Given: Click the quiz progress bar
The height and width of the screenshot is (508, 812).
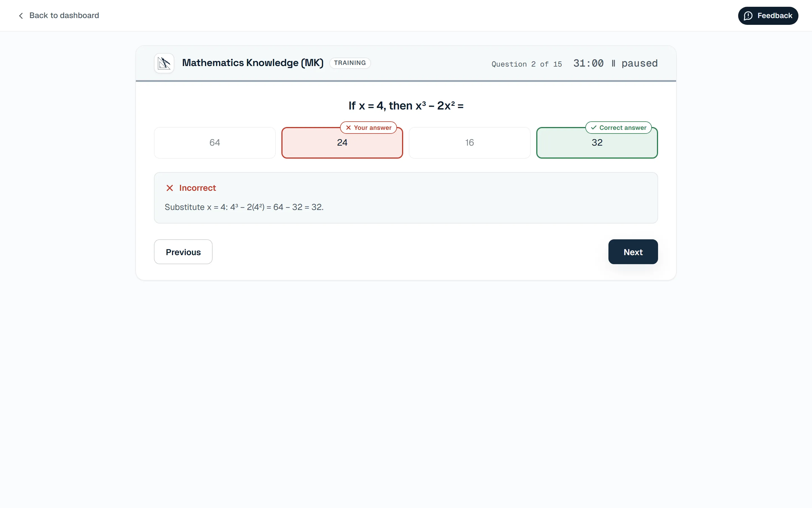Looking at the screenshot, I should 406,81.
